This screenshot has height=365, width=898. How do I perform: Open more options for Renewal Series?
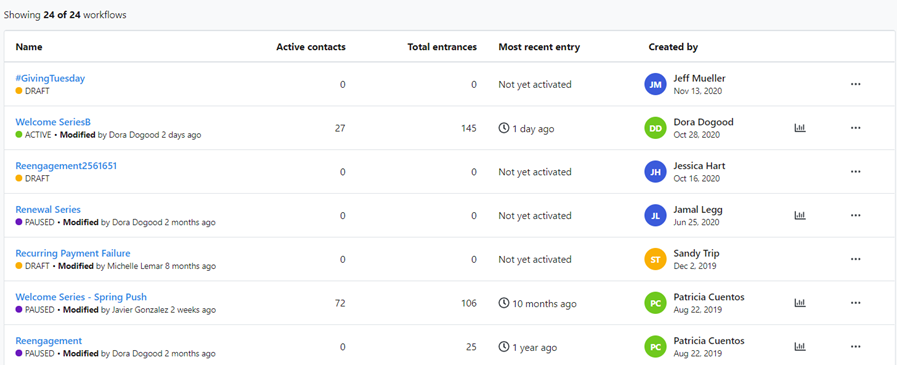(856, 215)
